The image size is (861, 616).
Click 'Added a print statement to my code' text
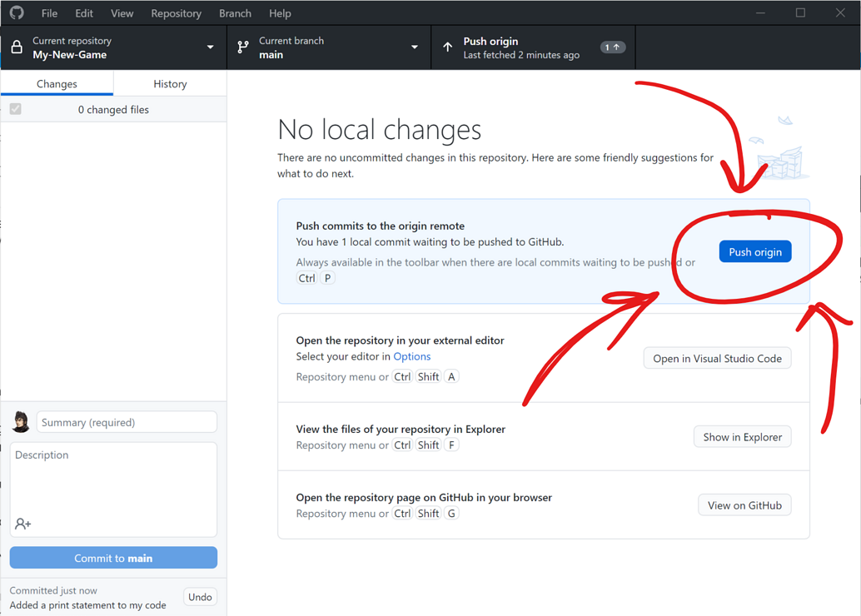pyautogui.click(x=88, y=605)
